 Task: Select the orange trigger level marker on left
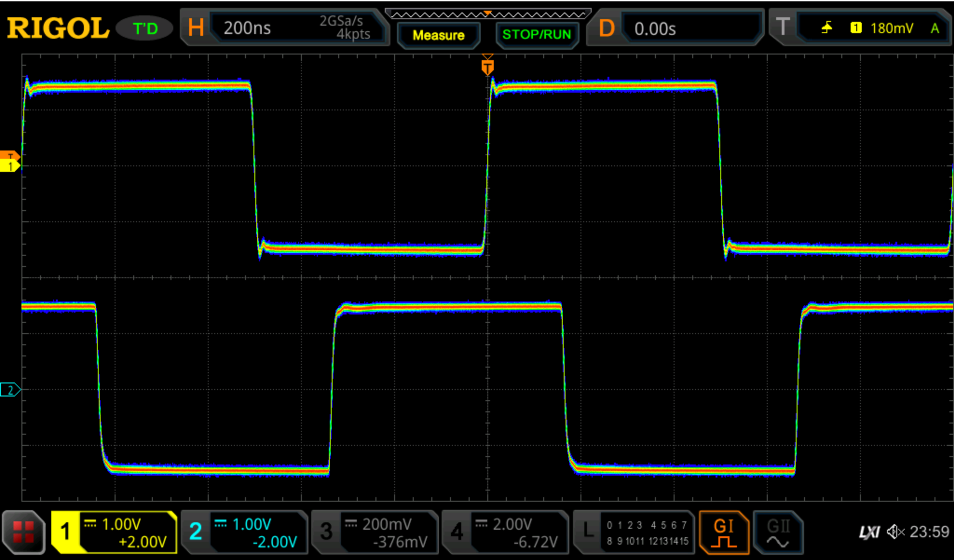coord(9,156)
